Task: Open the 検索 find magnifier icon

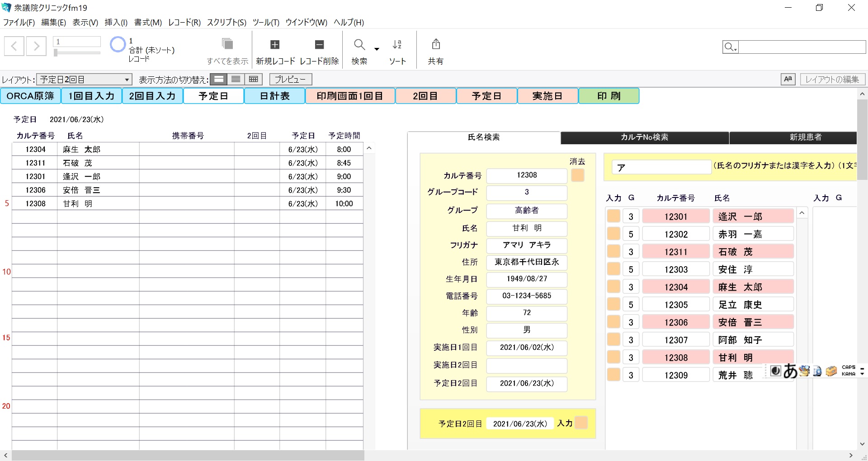Action: 359,44
